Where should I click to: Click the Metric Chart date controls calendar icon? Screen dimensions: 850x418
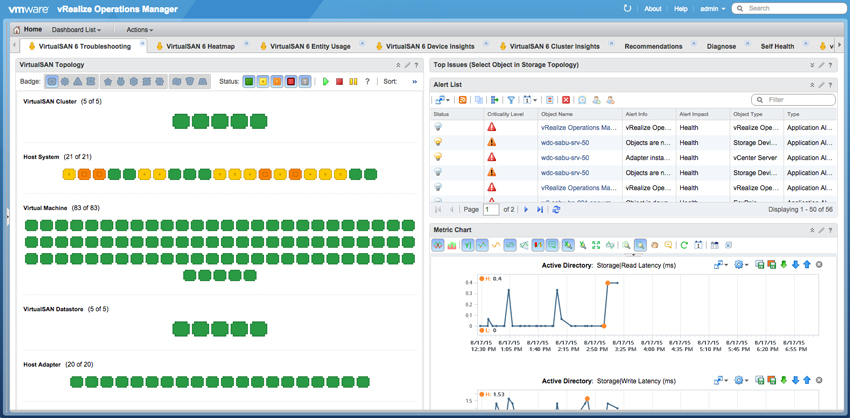[699, 245]
